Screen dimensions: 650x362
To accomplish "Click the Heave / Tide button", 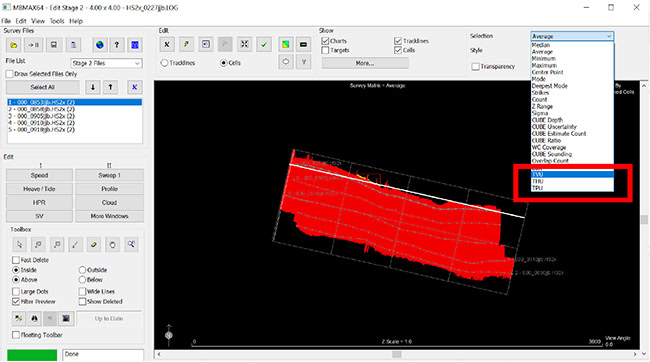I will pyautogui.click(x=39, y=189).
